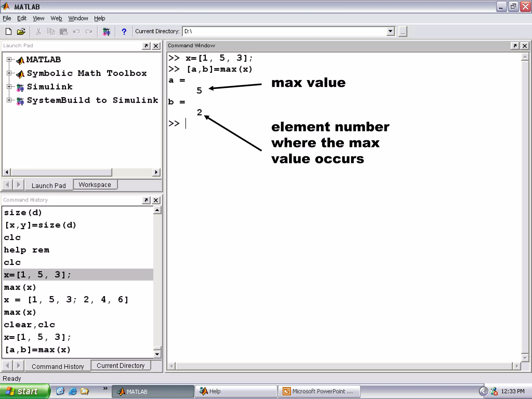
Task: Click the Simulink library toolbar icon
Action: point(106,31)
